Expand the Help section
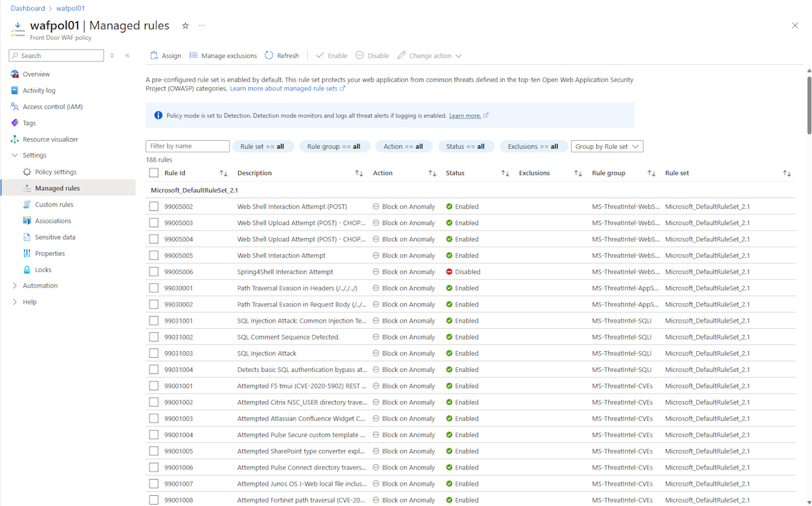 point(15,302)
